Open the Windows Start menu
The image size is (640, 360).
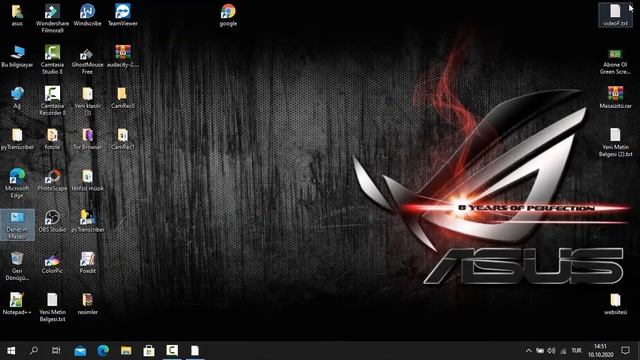11,351
